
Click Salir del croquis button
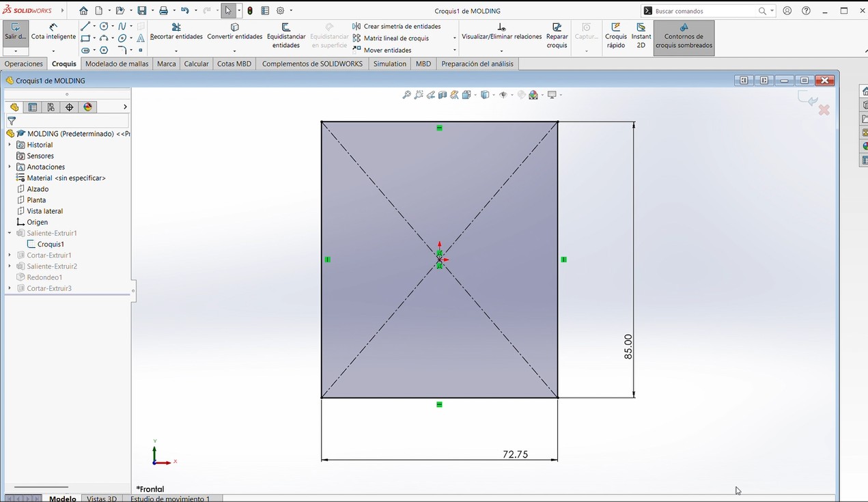click(x=16, y=32)
